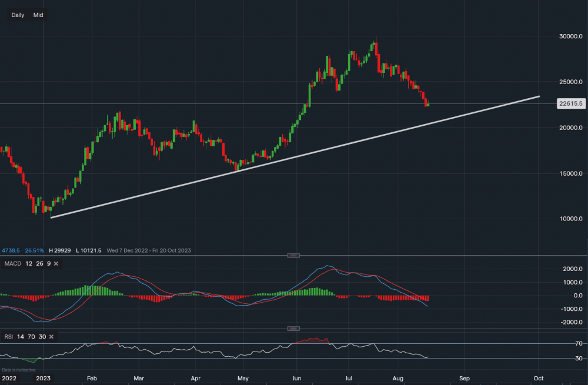Viewport: 588px width, 385px height.
Task: Remove the MACD indicator using its X icon
Action: click(x=56, y=264)
